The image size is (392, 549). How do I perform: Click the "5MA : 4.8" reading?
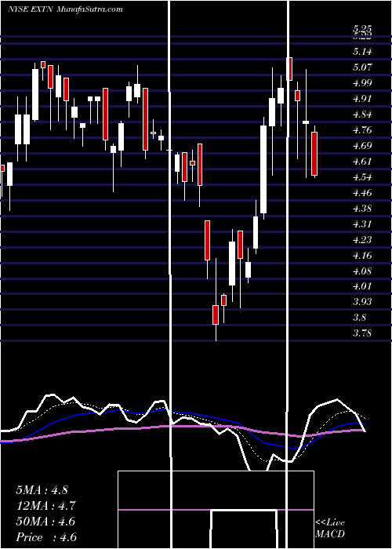click(x=42, y=490)
